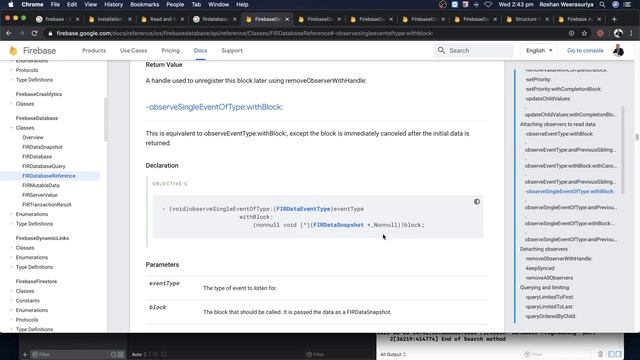Open FIRDataSnapshot link in declaration code
640x360 pixels.
(338, 225)
